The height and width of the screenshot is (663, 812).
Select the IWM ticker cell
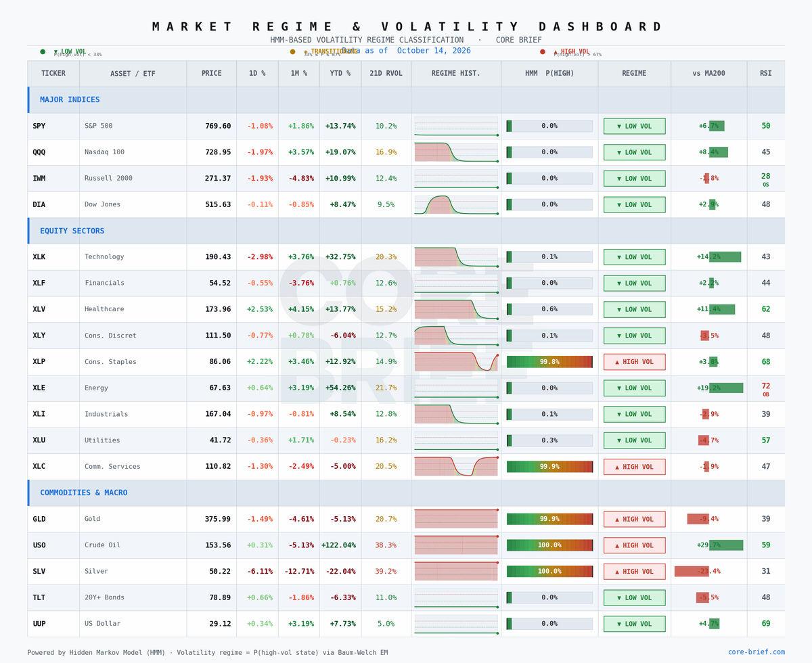coord(53,179)
